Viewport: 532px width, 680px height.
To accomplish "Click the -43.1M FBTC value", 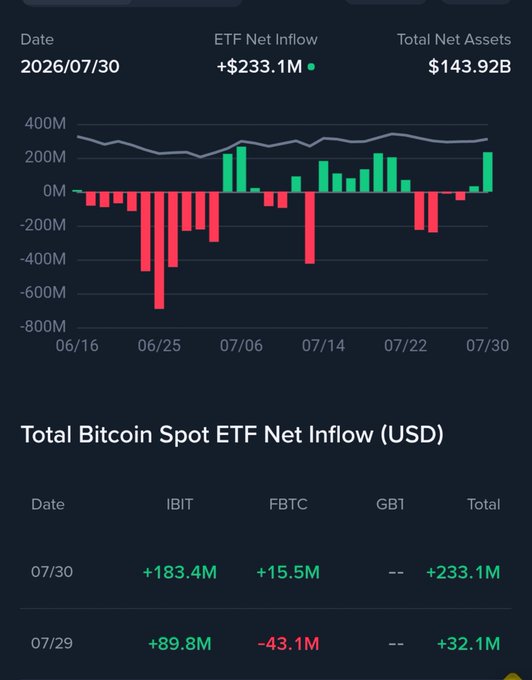I will 288,643.
